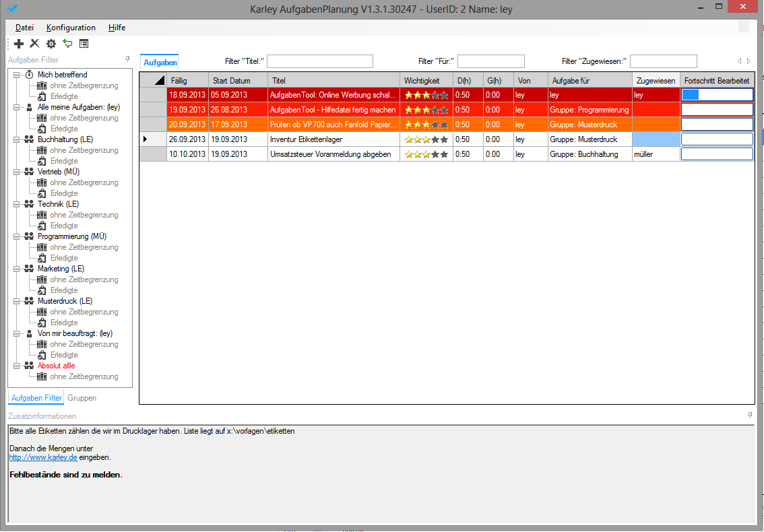Collapse the Programmierung (MÜ) node
The image size is (764, 532).
16,236
